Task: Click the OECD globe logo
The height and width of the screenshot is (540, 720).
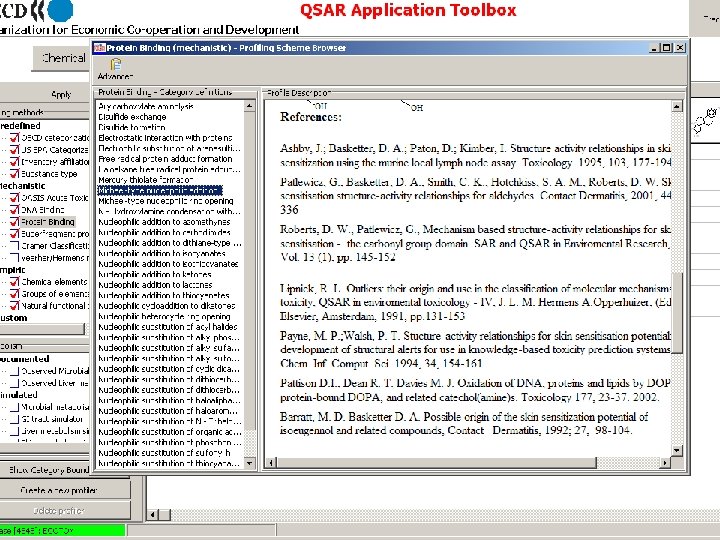Action: (60, 9)
